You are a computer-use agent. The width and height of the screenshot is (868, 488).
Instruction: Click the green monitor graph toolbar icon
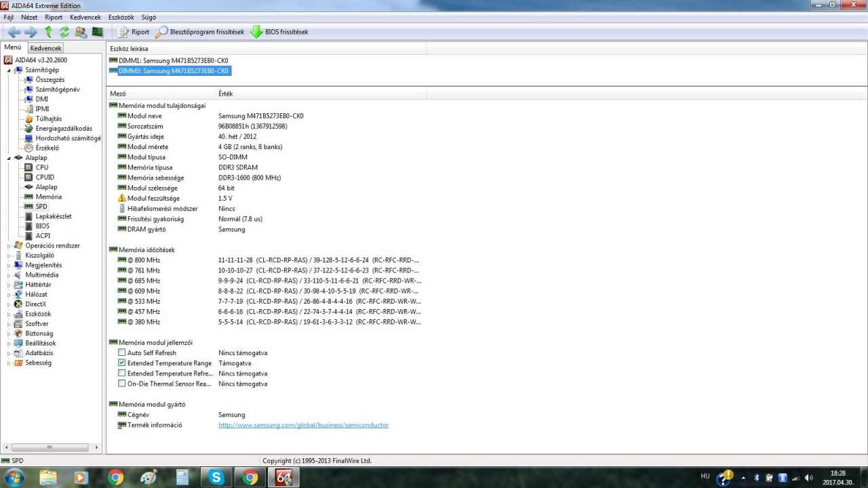pos(97,32)
